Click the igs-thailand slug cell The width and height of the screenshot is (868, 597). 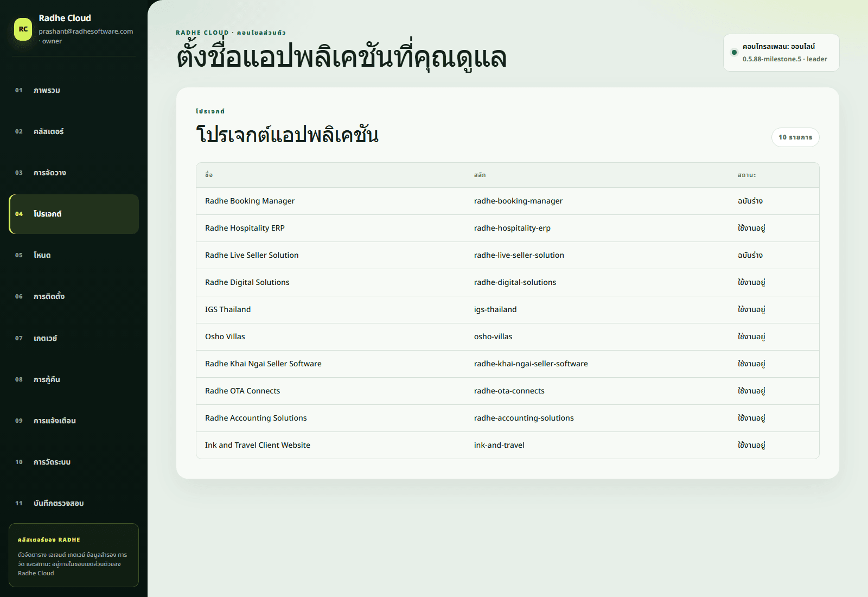(x=495, y=309)
